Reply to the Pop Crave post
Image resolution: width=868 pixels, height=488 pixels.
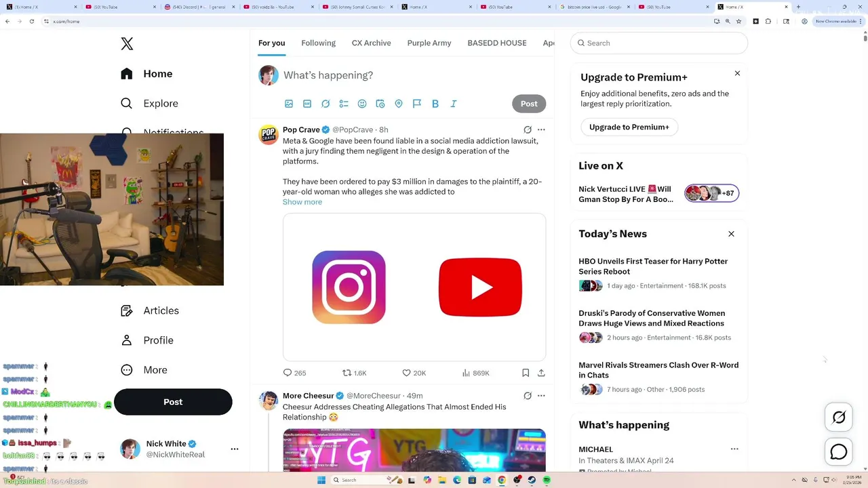pos(294,373)
